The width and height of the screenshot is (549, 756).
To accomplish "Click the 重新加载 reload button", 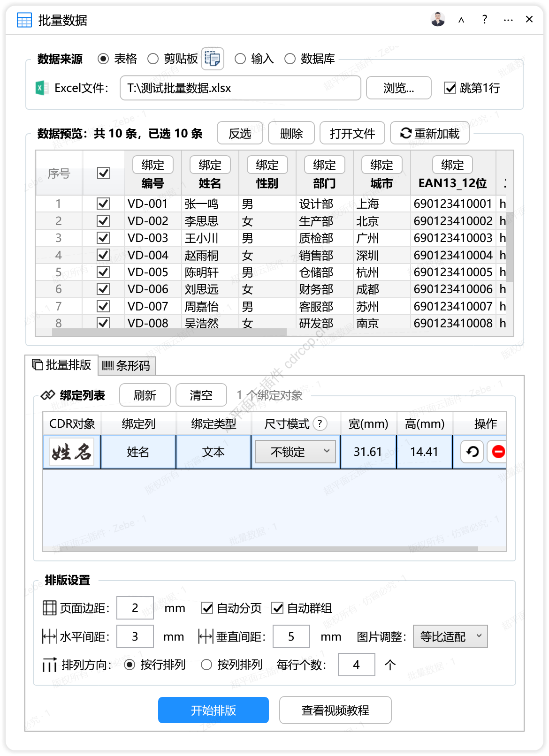I will (430, 133).
